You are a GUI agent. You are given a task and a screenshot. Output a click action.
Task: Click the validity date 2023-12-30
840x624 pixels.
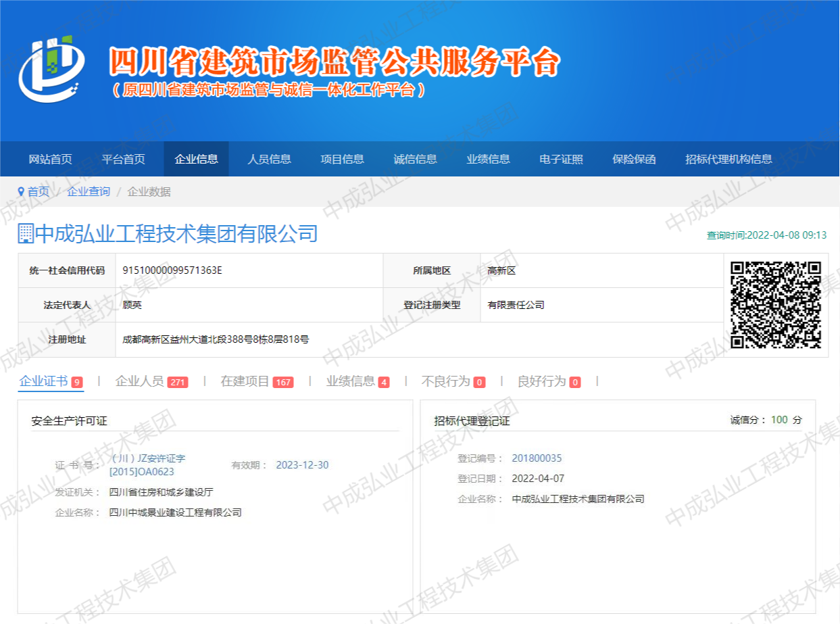302,465
